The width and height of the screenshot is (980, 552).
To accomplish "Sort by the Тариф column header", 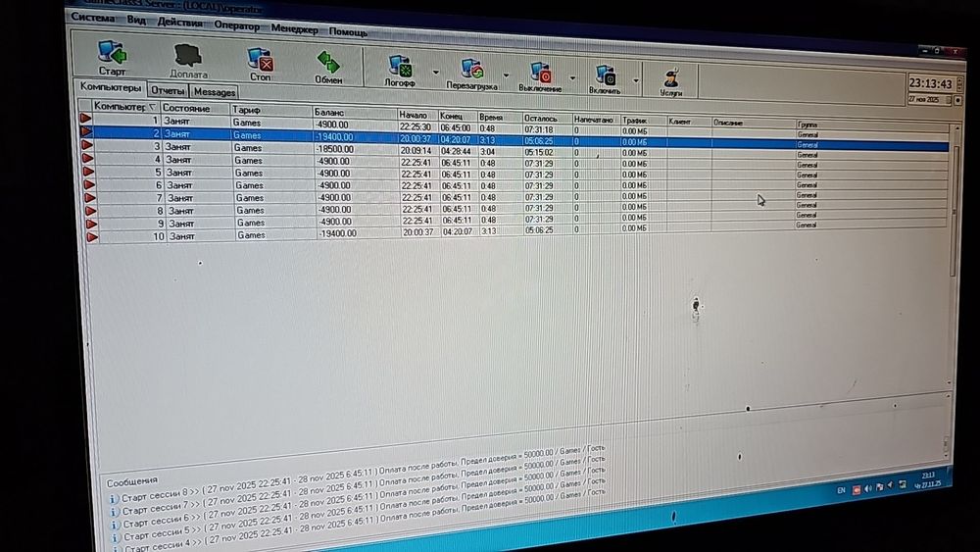I will tap(270, 110).
